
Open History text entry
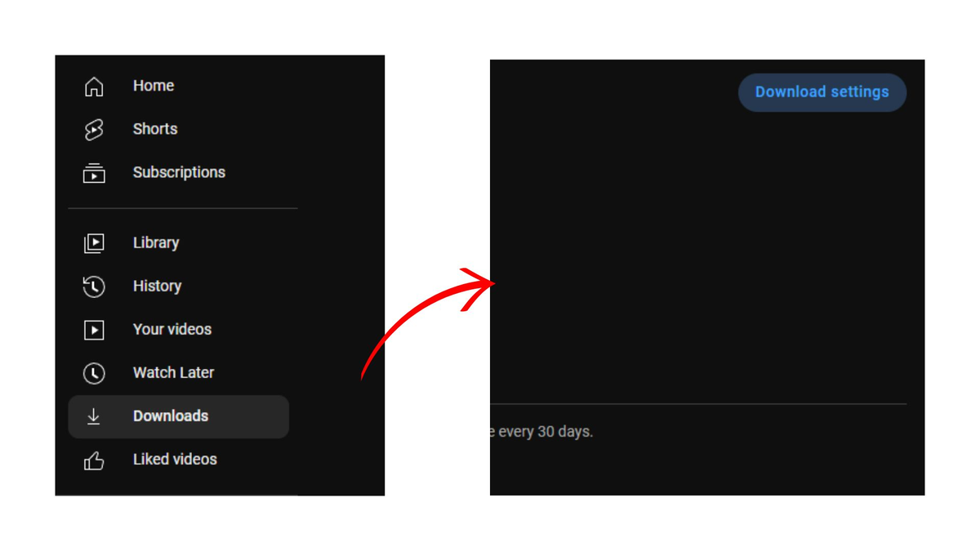(157, 286)
